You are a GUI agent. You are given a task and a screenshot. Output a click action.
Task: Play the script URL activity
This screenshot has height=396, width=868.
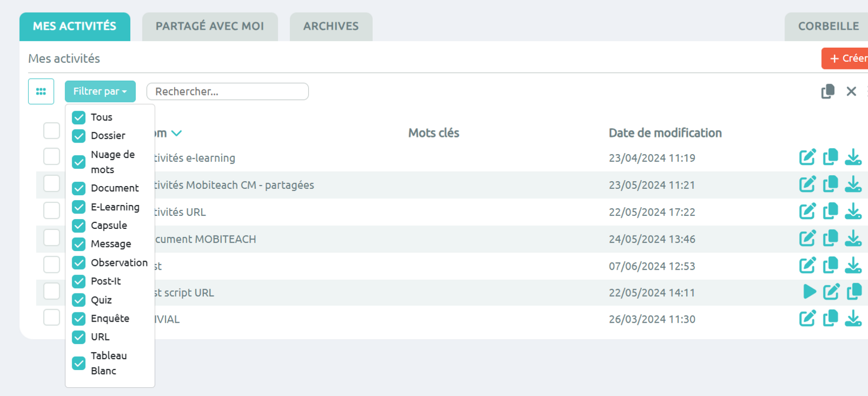(809, 292)
